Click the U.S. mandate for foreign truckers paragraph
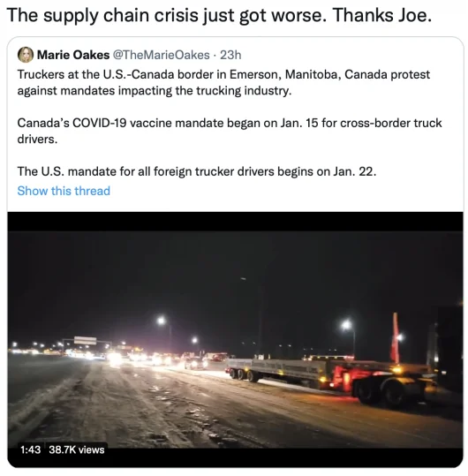468x476 pixels. coord(197,171)
